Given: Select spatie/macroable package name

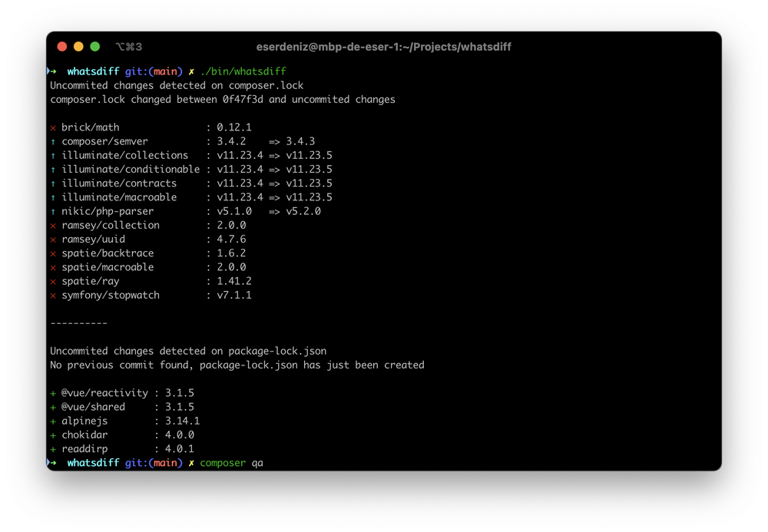Looking at the screenshot, I should pyautogui.click(x=108, y=267).
